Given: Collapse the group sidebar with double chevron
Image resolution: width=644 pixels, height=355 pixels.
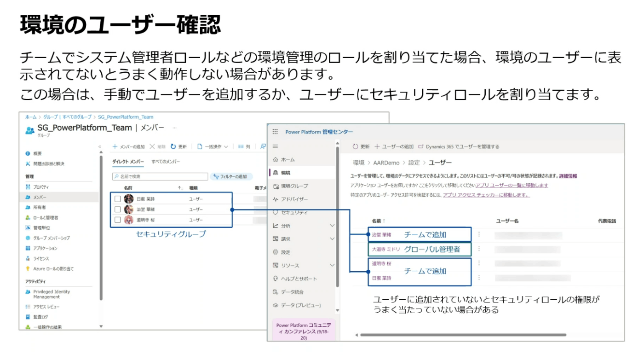Looking at the screenshot, I should 100,146.
